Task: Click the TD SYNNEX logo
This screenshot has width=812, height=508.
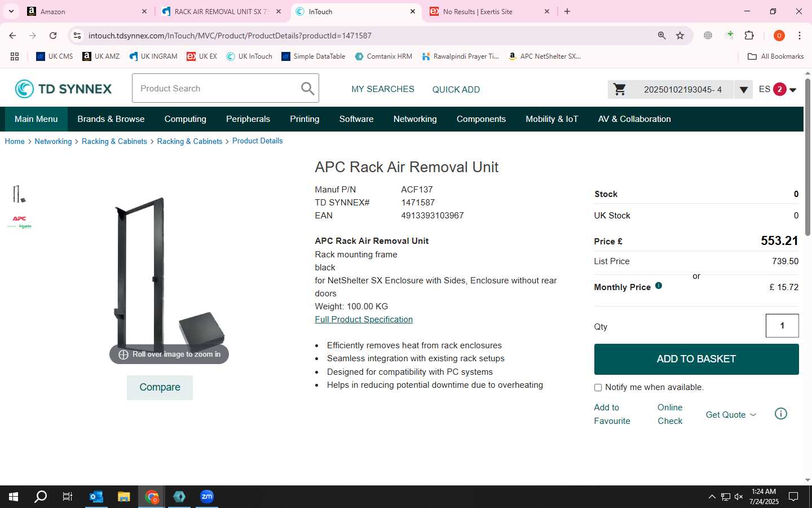Action: [x=63, y=89]
